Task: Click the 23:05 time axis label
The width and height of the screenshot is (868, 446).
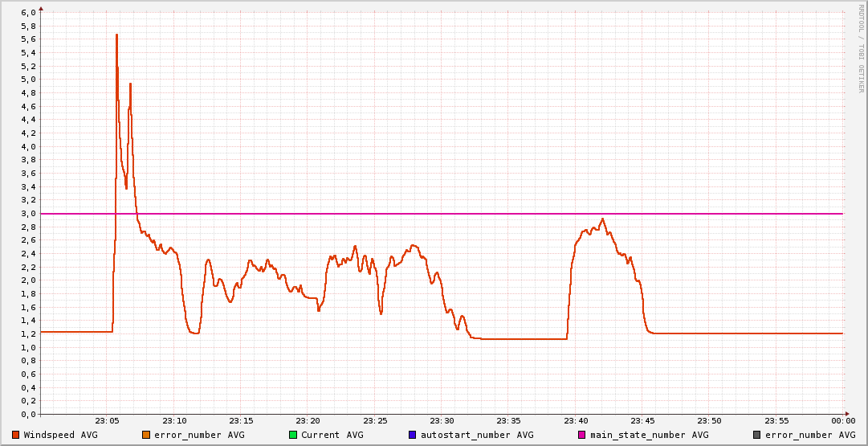Action: click(107, 421)
